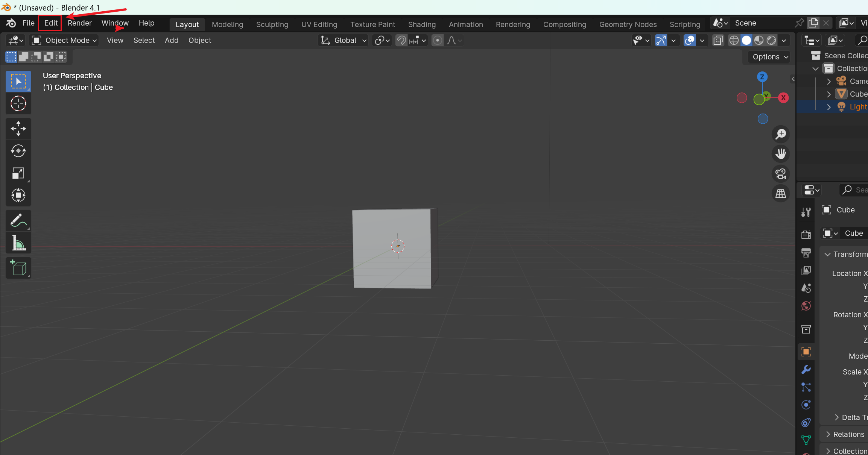Switch to the Sculpting workspace tab
The width and height of the screenshot is (868, 455).
click(272, 24)
